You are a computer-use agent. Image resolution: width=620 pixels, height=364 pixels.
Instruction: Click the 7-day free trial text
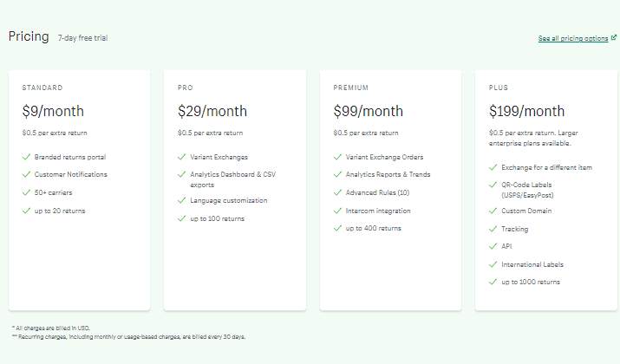(82, 38)
